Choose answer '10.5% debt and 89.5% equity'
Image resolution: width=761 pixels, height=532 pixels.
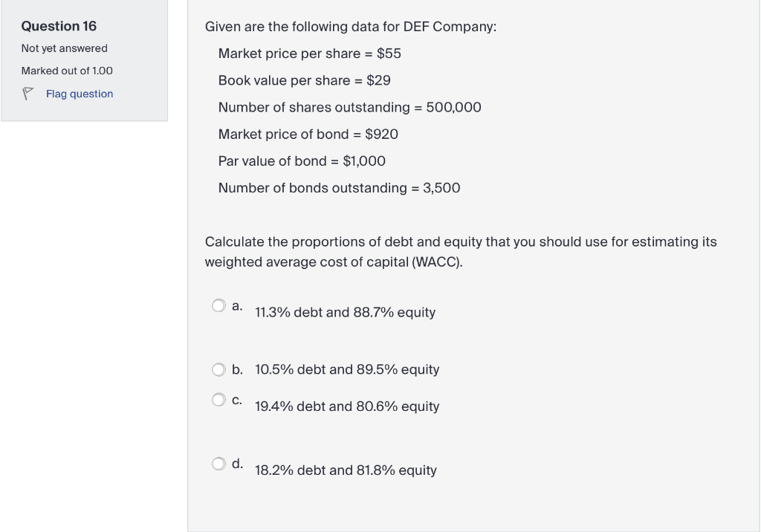(347, 369)
